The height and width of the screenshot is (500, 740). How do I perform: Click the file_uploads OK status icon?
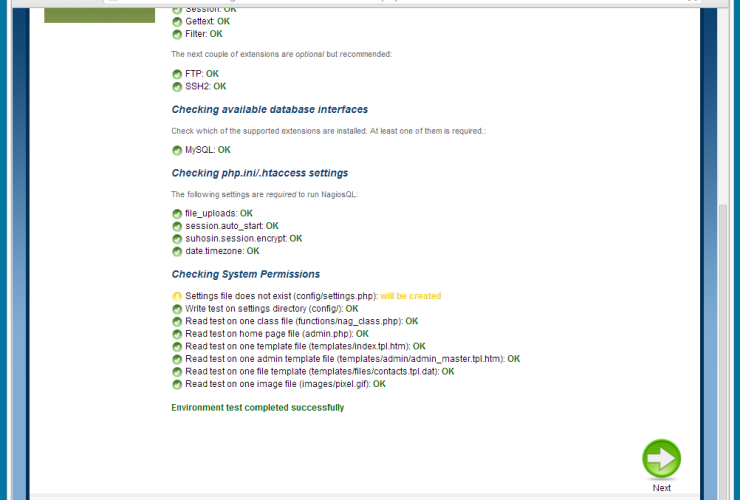point(177,214)
